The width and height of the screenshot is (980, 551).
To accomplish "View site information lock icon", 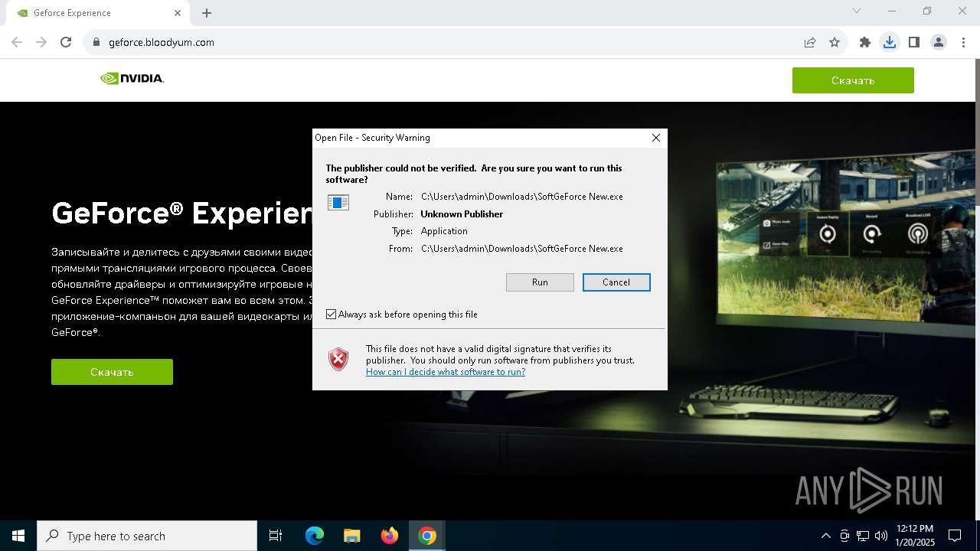I will click(96, 43).
